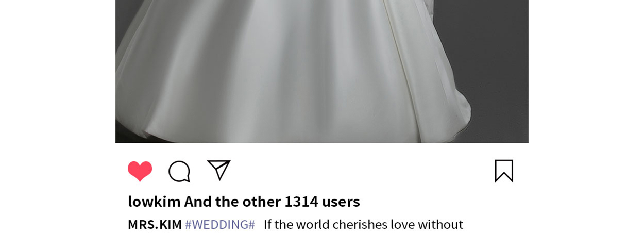Open the lowkim profile from likes line
Viewport: 644px width, 233px height.
154,201
